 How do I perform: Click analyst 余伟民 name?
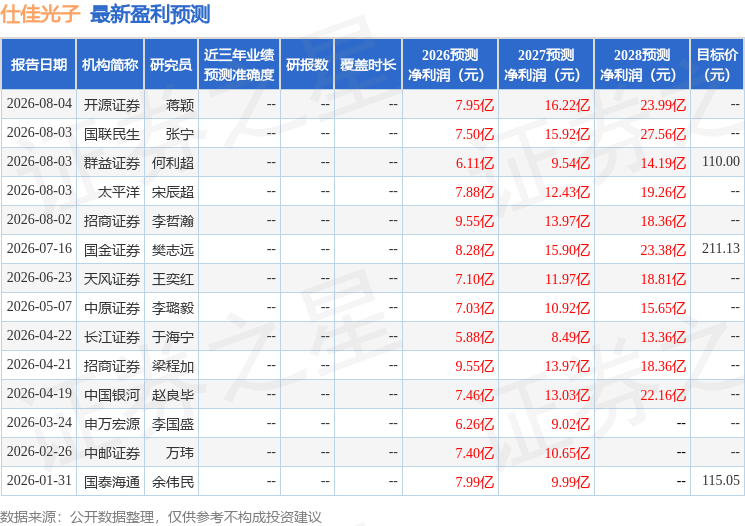(173, 482)
